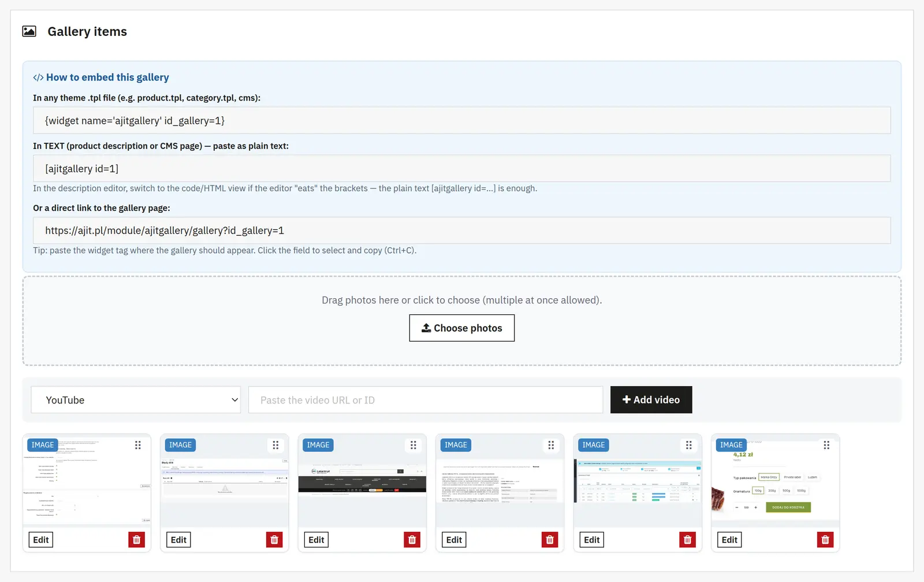The image size is (924, 582).
Task: Click the 'How to embed this gallery' heading
Action: (107, 77)
